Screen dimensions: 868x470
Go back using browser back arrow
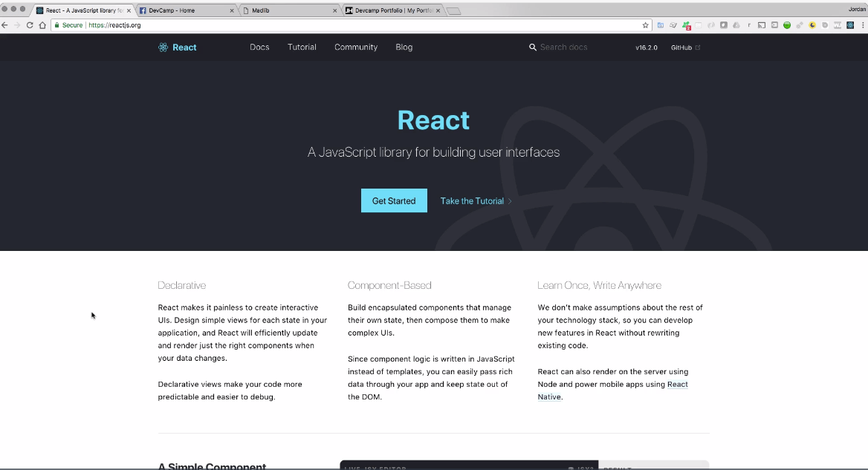click(x=5, y=25)
